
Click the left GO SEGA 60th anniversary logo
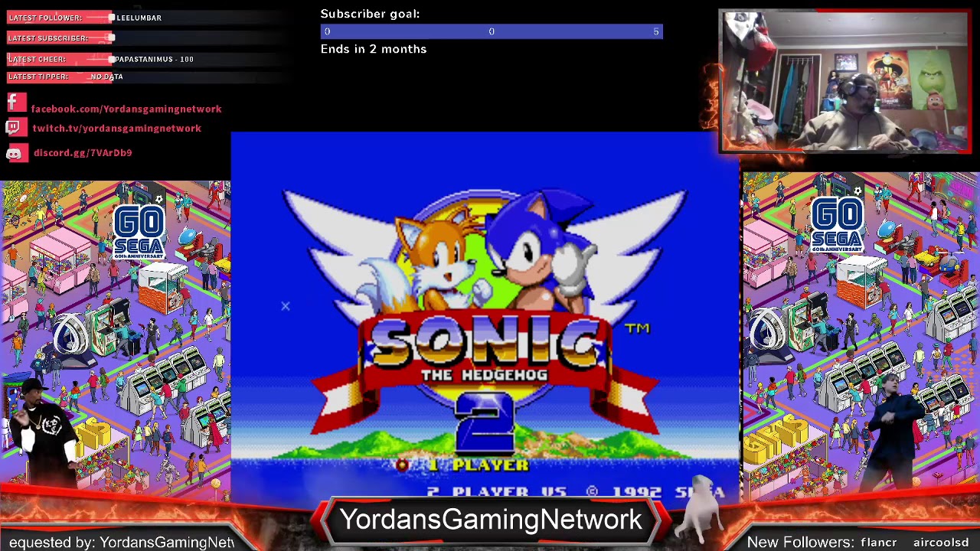pos(139,232)
